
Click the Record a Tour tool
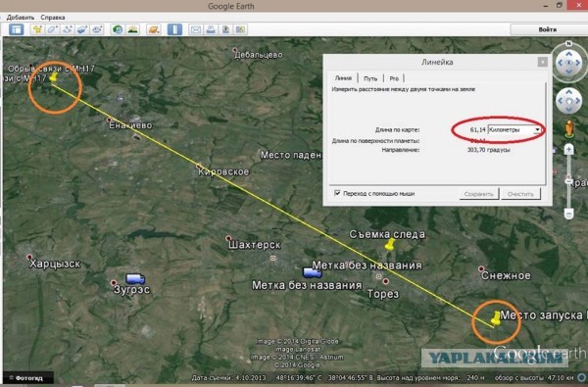click(x=97, y=29)
